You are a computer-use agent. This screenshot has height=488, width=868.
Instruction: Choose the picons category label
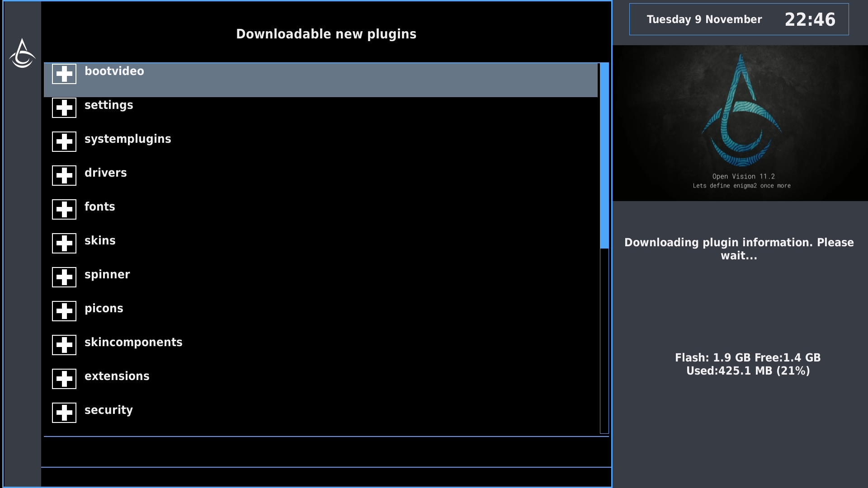(104, 308)
